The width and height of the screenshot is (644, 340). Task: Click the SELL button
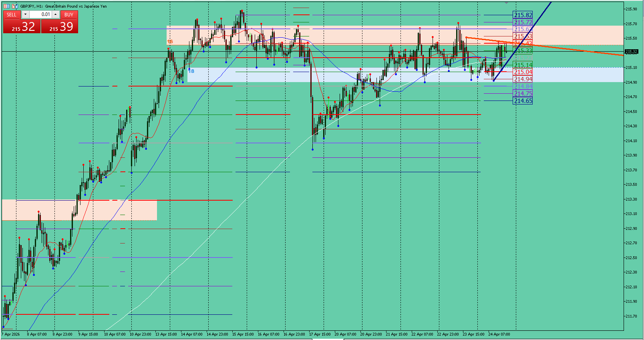click(12, 15)
